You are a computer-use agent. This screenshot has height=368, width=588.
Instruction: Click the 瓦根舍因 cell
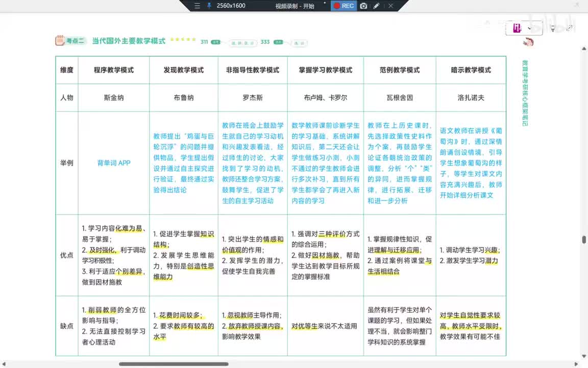coord(399,98)
